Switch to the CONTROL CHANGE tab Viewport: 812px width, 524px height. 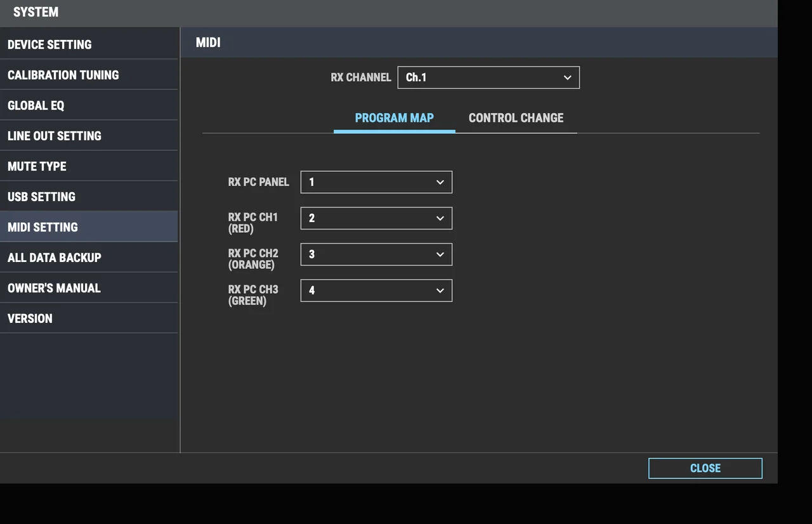pos(516,118)
